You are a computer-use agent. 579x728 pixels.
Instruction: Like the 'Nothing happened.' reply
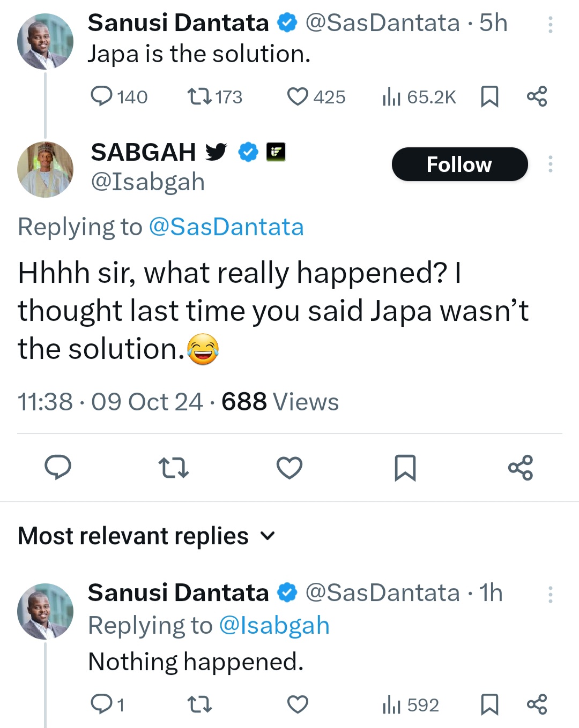298,704
